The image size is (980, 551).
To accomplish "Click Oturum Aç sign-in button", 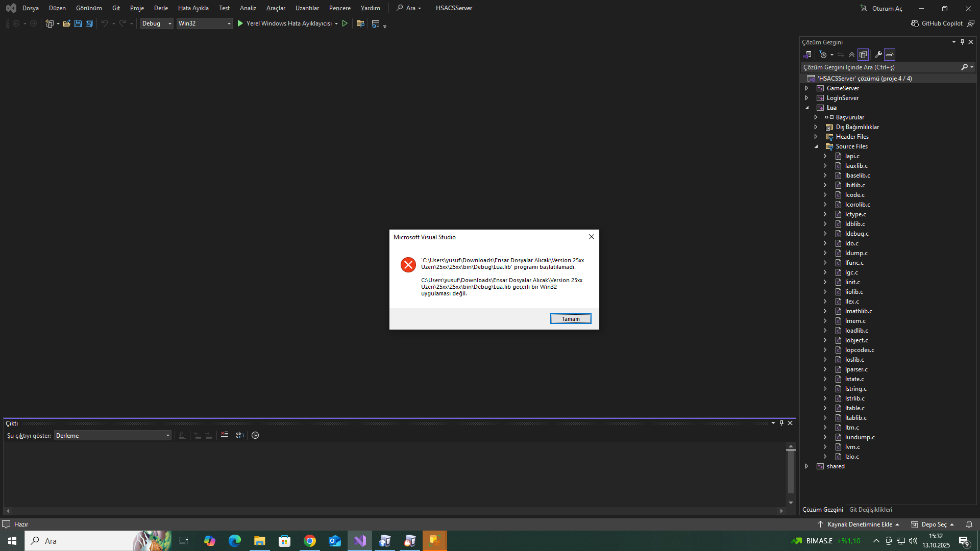I will click(x=881, y=8).
